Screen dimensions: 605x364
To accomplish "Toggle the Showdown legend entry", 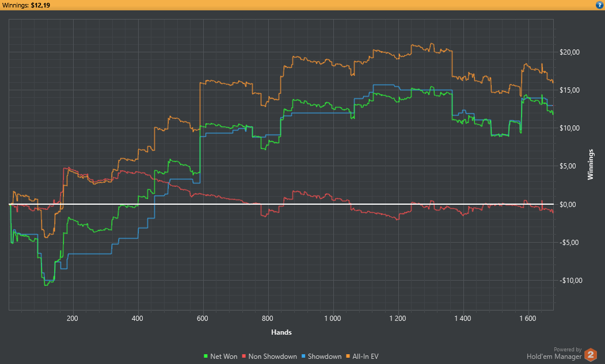I will [321, 357].
